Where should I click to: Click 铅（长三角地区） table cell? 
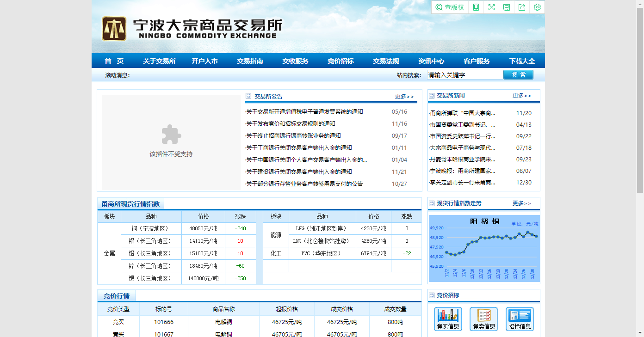[151, 253]
